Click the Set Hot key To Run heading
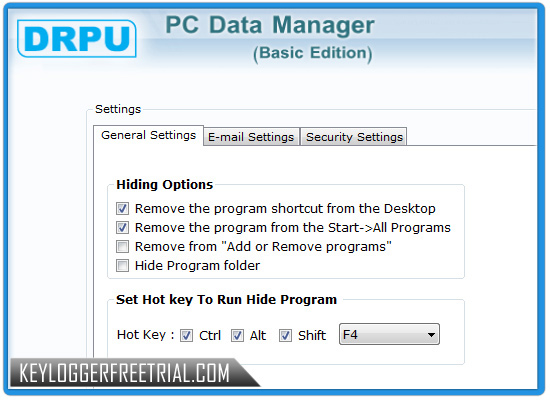This screenshot has height=400, width=550. tap(226, 300)
